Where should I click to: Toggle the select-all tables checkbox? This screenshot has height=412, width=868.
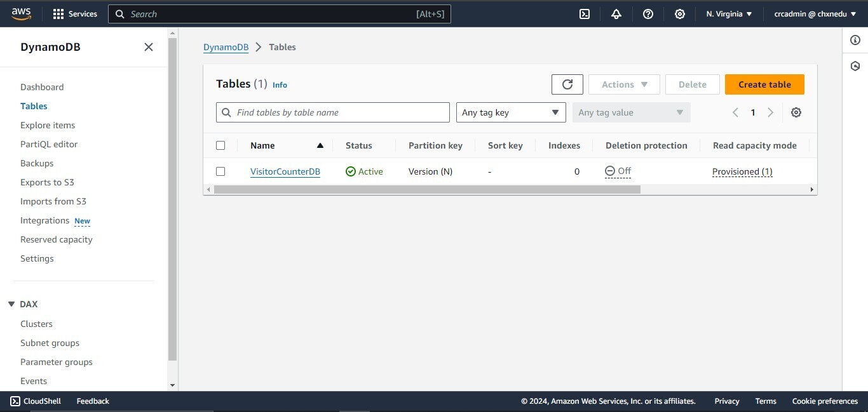(x=220, y=145)
